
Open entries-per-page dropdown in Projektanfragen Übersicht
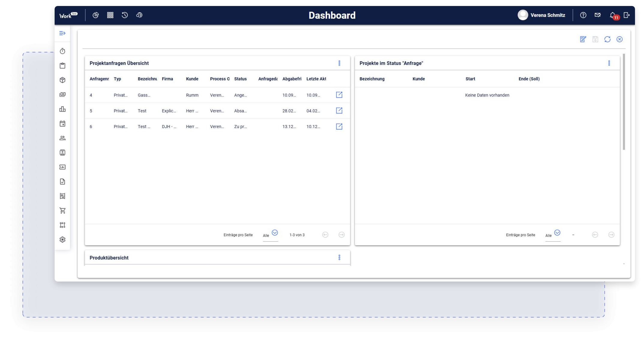275,233
